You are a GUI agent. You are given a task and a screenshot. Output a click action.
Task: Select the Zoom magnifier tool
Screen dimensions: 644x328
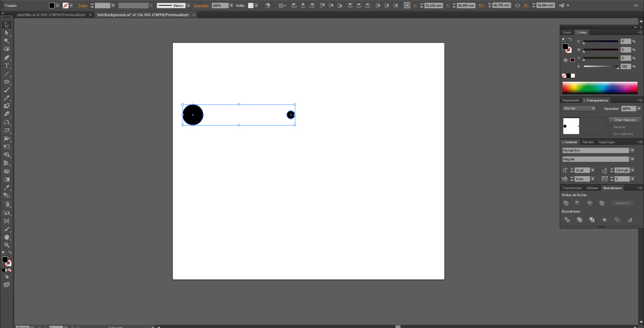click(x=6, y=244)
